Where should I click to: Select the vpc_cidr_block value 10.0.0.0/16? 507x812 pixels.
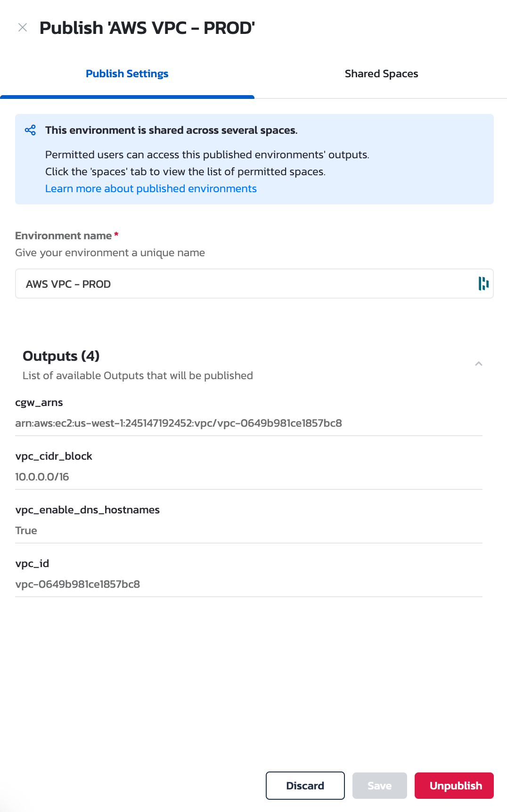point(42,477)
